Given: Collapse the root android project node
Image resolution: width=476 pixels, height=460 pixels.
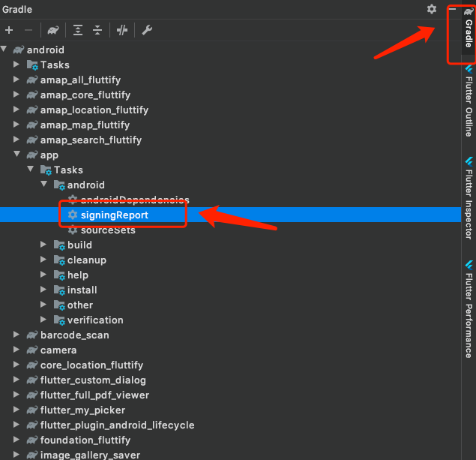Looking at the screenshot, I should point(4,49).
